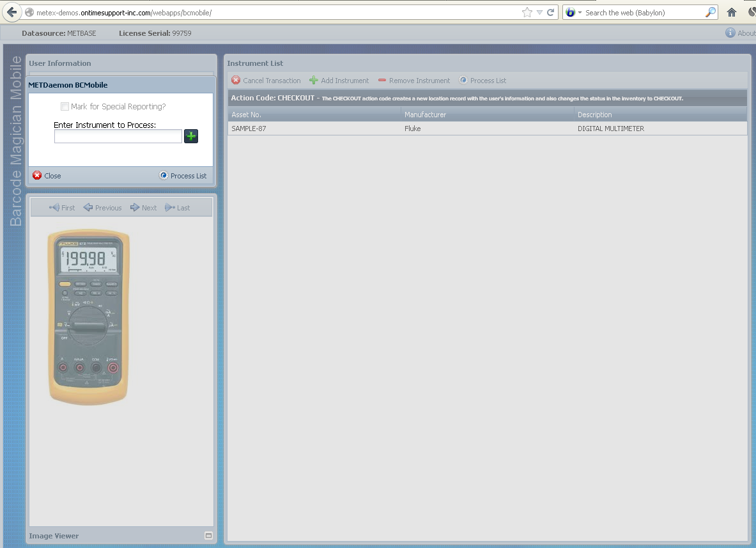Click the back navigation arrow

(12, 12)
